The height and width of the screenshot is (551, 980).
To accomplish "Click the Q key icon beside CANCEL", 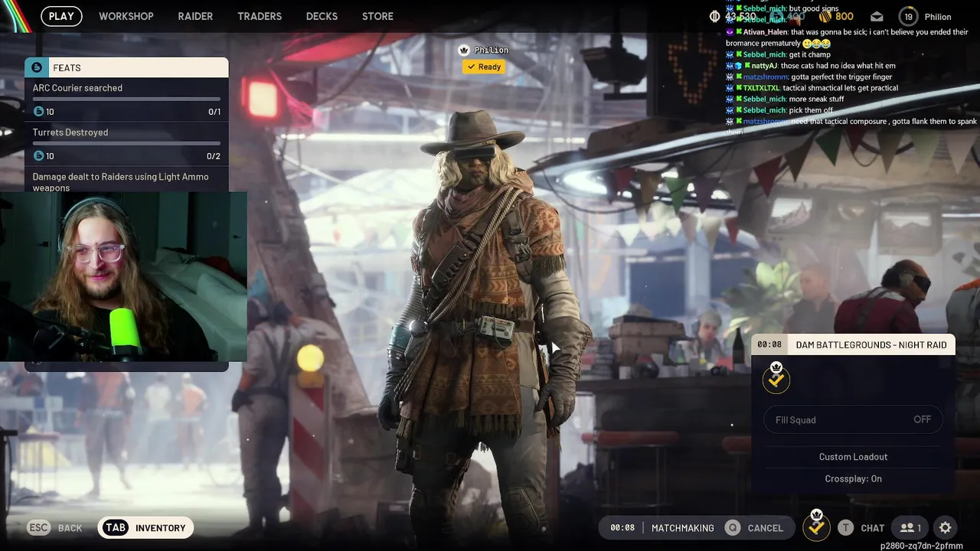I will coord(733,528).
